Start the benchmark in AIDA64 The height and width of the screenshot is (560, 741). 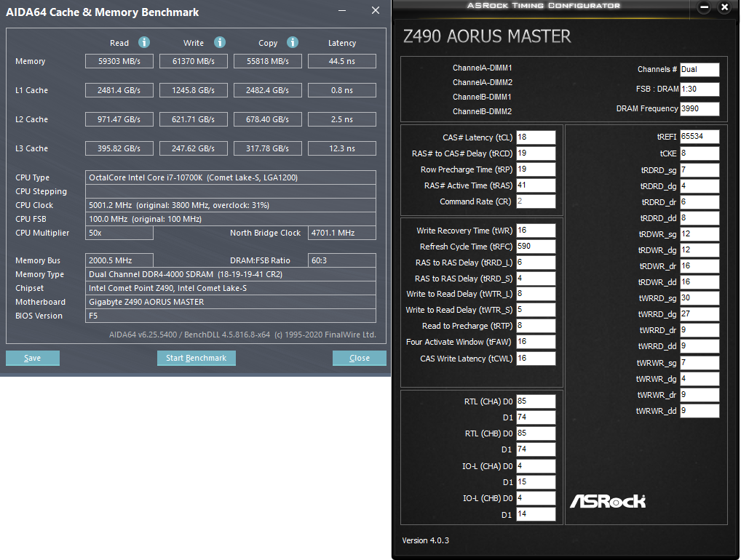[196, 358]
